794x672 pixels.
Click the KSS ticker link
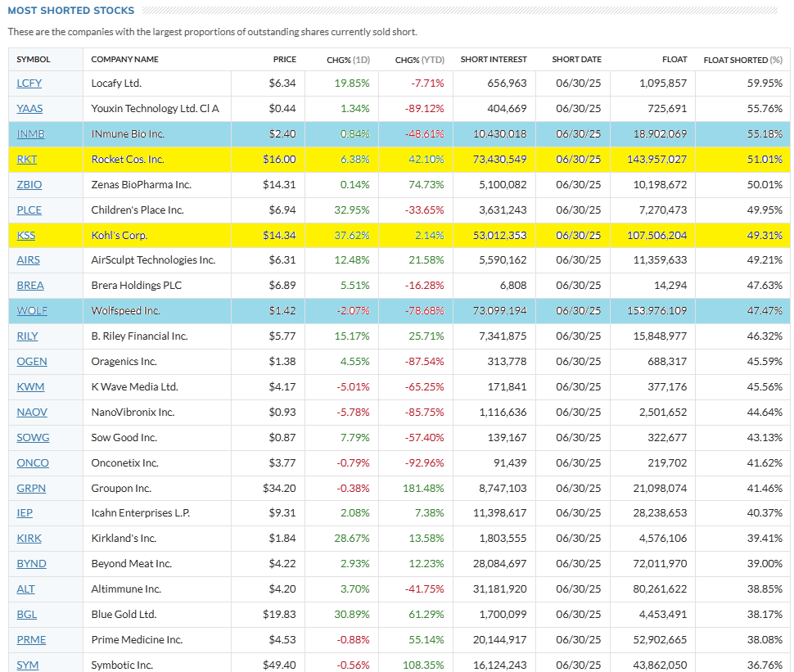click(x=26, y=235)
